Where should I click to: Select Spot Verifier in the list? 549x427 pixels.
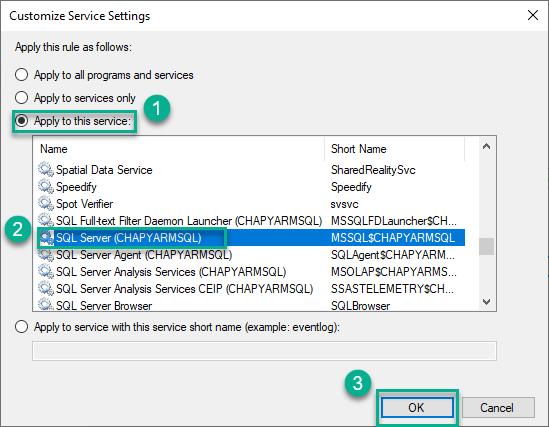[x=85, y=204]
